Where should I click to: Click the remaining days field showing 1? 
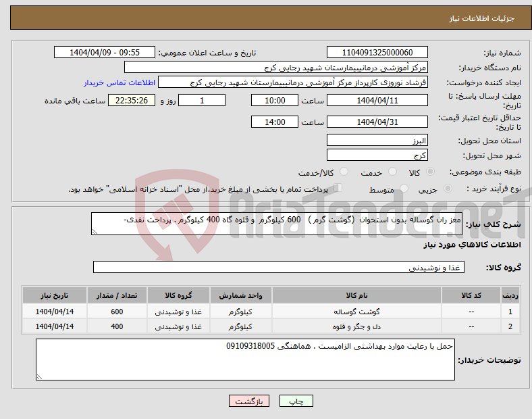click(202, 101)
